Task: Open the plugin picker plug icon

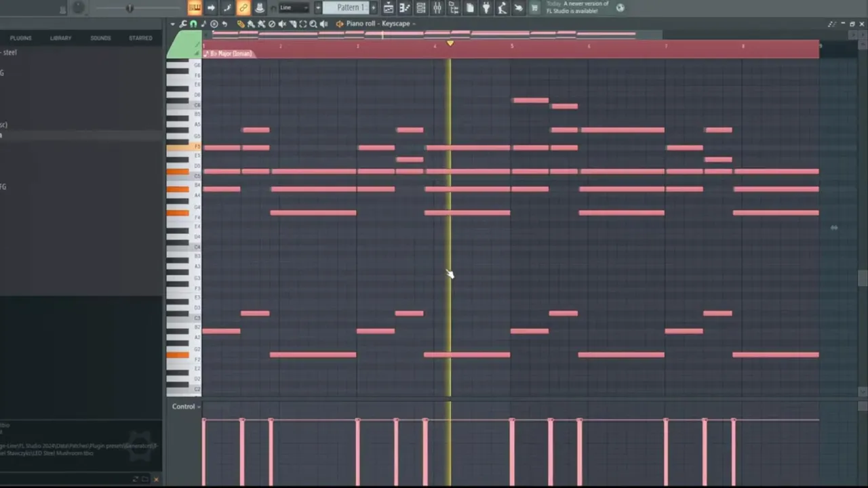Action: pos(486,7)
